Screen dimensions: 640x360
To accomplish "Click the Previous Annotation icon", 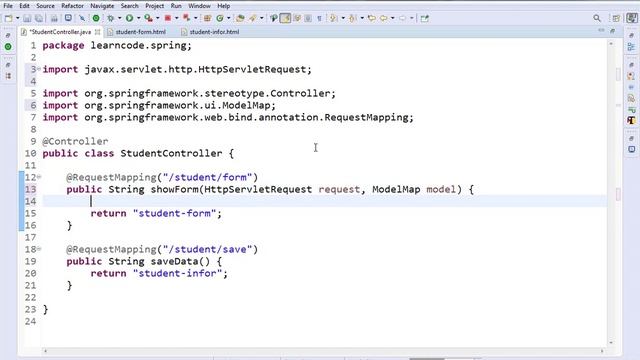I will coord(353,18).
